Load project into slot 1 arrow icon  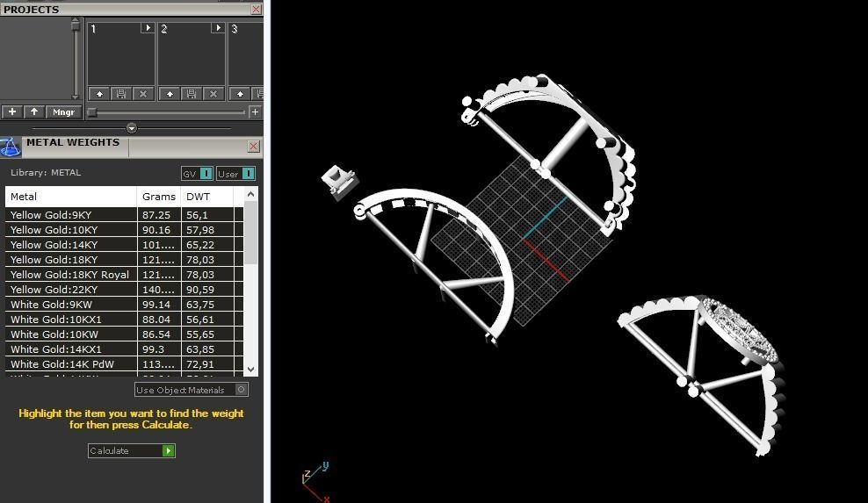99,94
